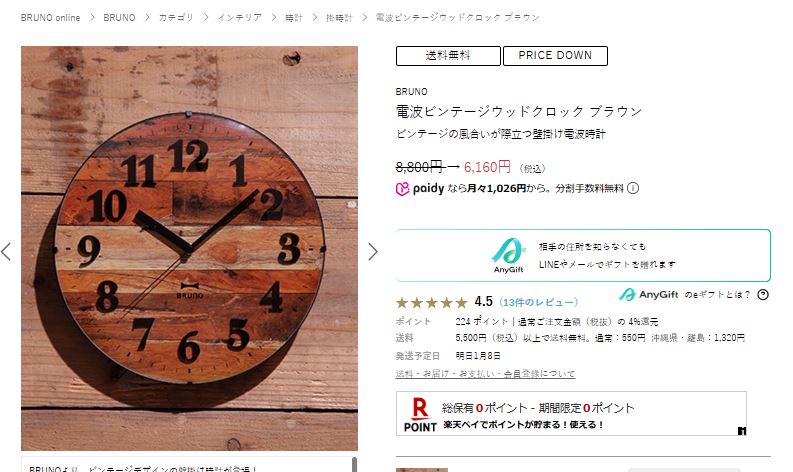
Task: Go to カテゴリ breadcrumb
Action: tap(175, 18)
